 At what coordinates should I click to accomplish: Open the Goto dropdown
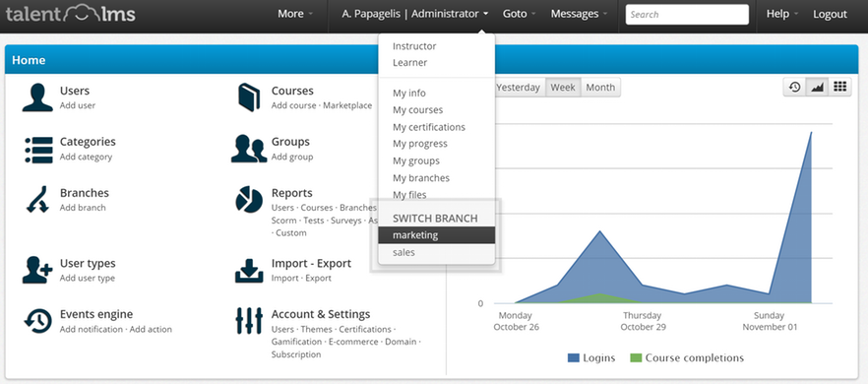click(x=520, y=15)
